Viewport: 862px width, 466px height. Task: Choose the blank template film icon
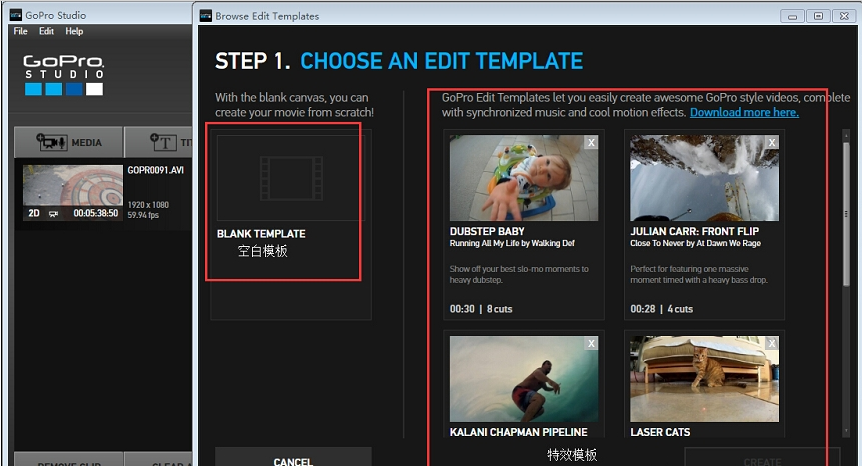(x=291, y=178)
